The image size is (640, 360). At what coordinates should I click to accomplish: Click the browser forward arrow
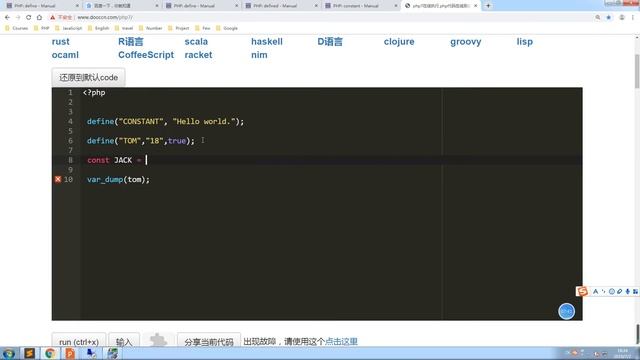coord(18,17)
